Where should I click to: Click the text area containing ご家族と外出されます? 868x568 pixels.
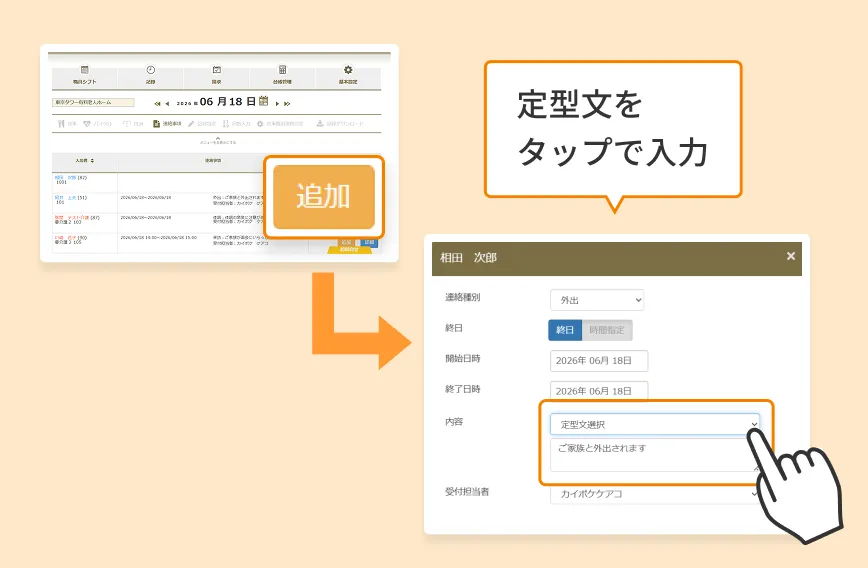pos(654,455)
